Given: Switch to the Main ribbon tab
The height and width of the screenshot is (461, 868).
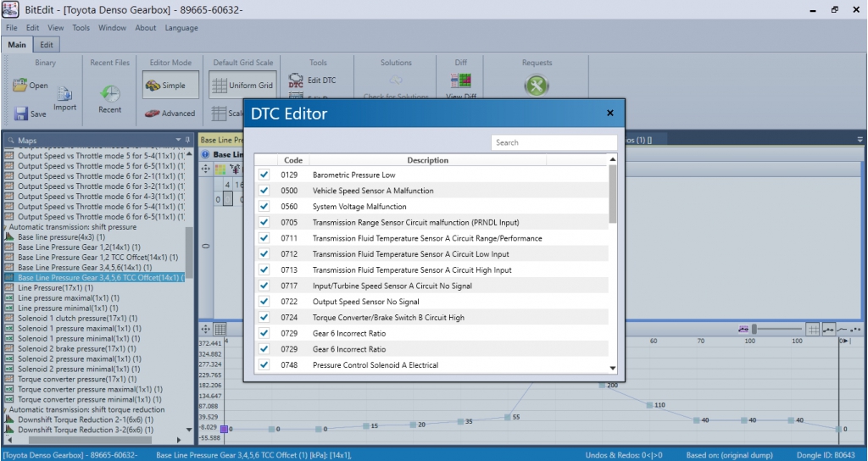Looking at the screenshot, I should tap(17, 45).
